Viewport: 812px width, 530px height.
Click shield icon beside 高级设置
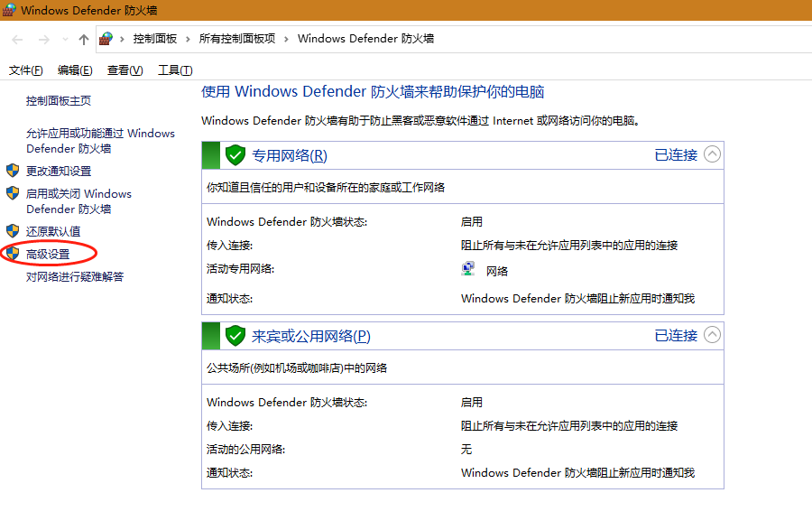[13, 254]
